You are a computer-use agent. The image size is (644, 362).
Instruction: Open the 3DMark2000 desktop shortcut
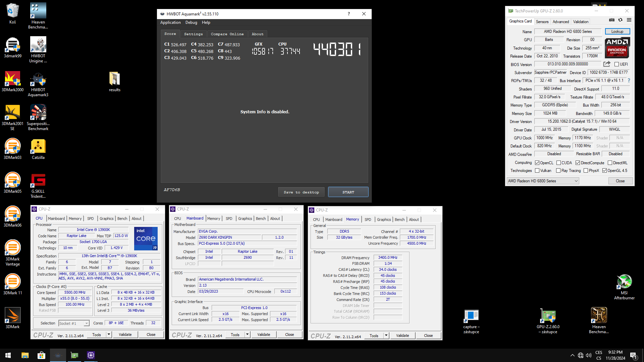[12, 81]
